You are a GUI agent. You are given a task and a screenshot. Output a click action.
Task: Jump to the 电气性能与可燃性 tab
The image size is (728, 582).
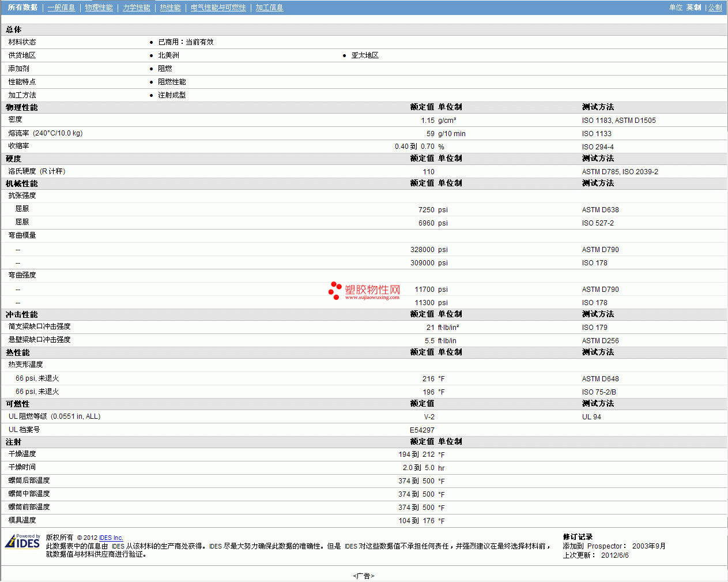(x=218, y=7)
